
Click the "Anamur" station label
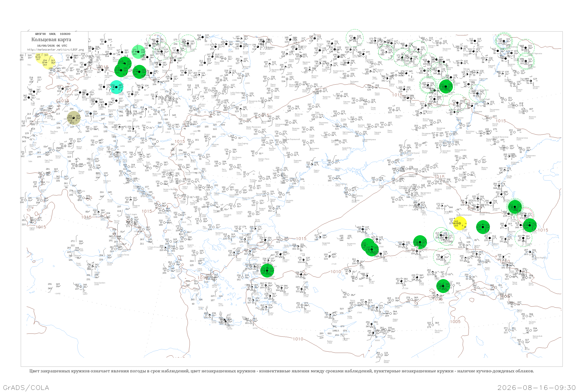click(x=335, y=320)
